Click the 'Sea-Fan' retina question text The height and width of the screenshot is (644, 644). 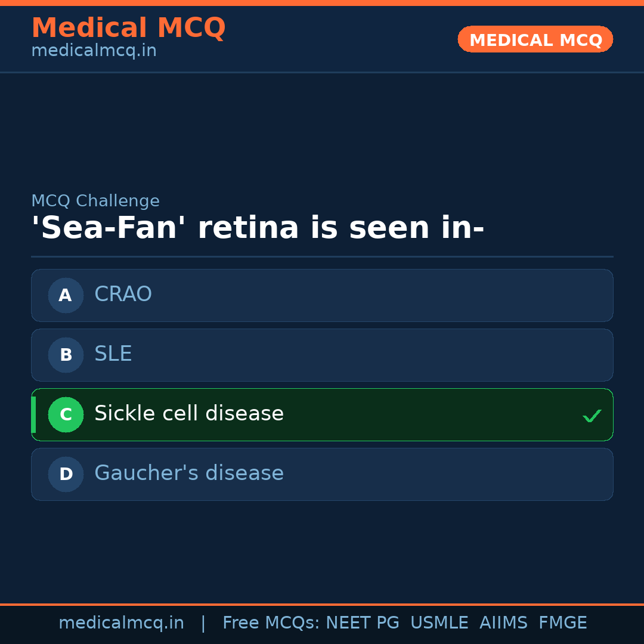coord(258,228)
